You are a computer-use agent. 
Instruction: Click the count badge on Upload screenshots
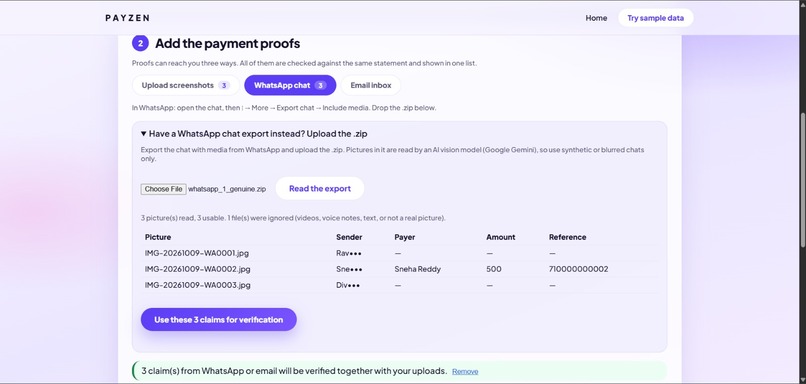coord(224,85)
